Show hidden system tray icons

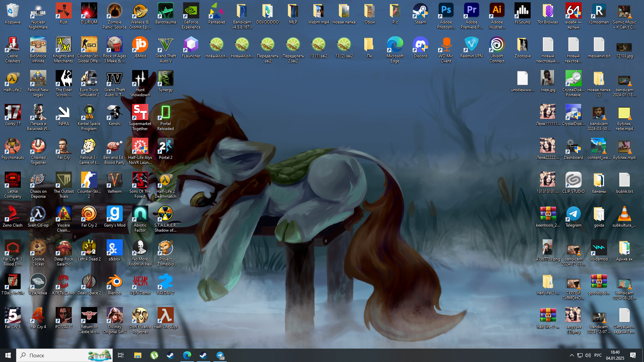point(572,355)
